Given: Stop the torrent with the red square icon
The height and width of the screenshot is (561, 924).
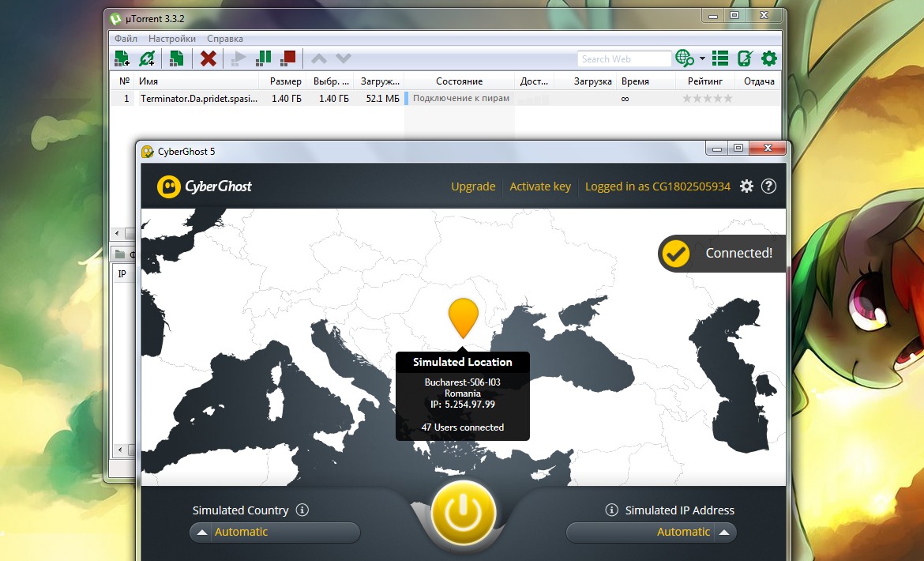Looking at the screenshot, I should click(288, 58).
